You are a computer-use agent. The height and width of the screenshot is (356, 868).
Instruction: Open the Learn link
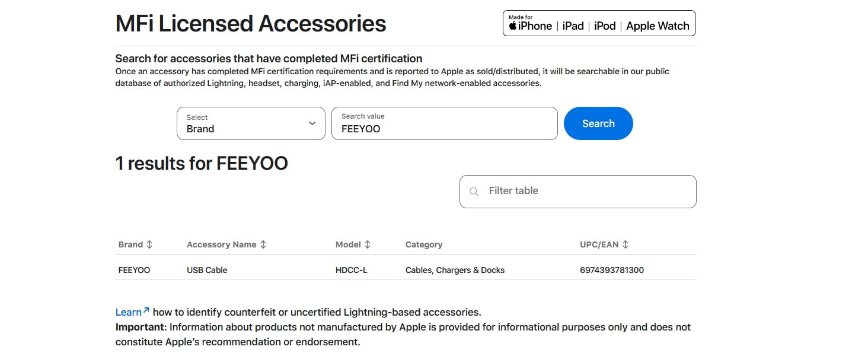click(x=129, y=312)
